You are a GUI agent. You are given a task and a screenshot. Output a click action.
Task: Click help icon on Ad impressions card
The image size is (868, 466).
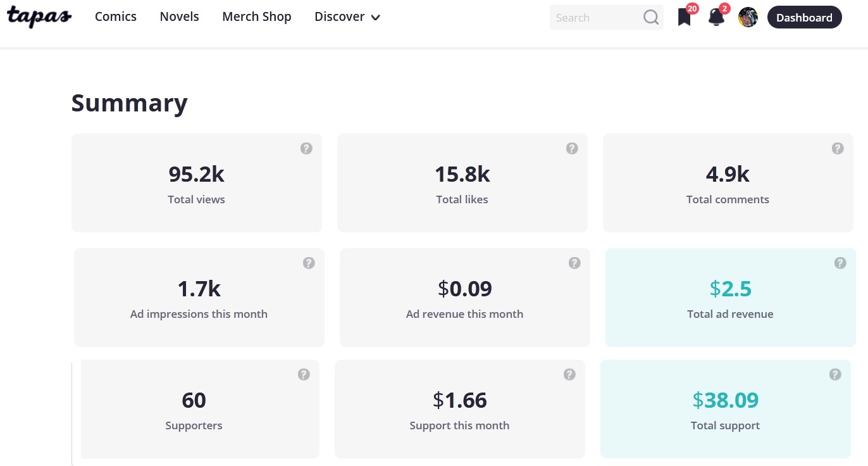pyautogui.click(x=309, y=263)
